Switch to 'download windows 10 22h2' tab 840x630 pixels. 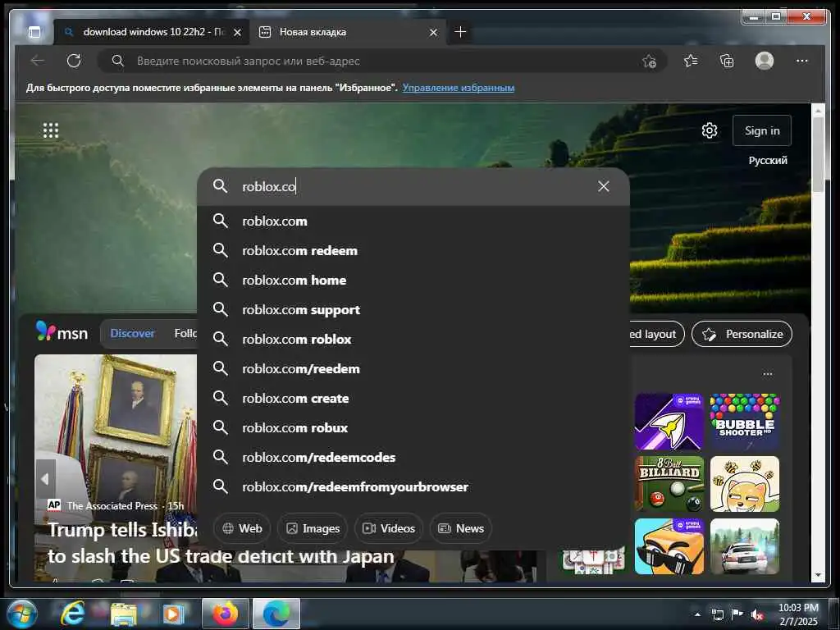tap(153, 32)
